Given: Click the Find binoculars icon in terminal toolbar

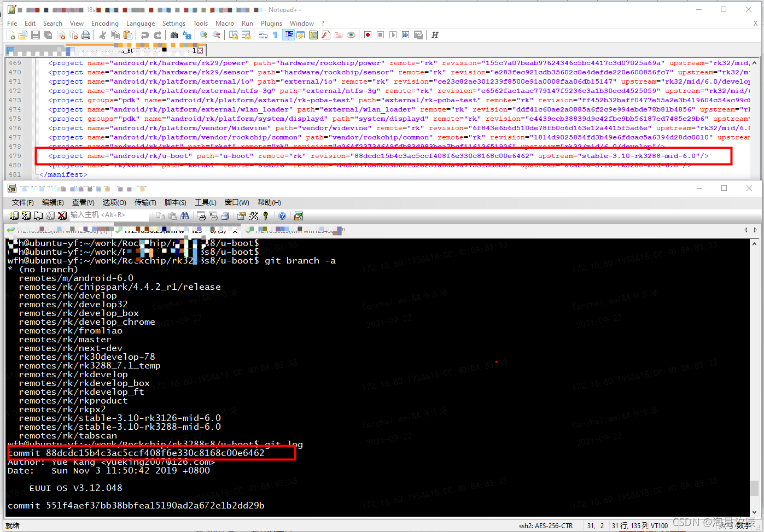Looking at the screenshot, I should (185, 216).
